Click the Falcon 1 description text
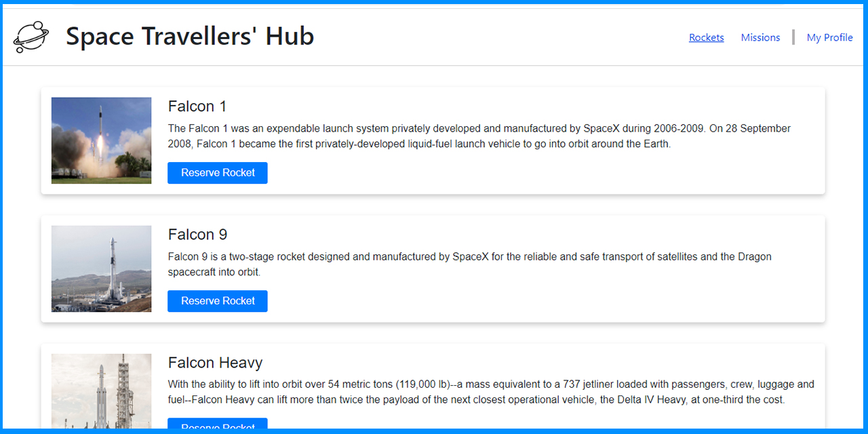868x434 pixels. 475,136
